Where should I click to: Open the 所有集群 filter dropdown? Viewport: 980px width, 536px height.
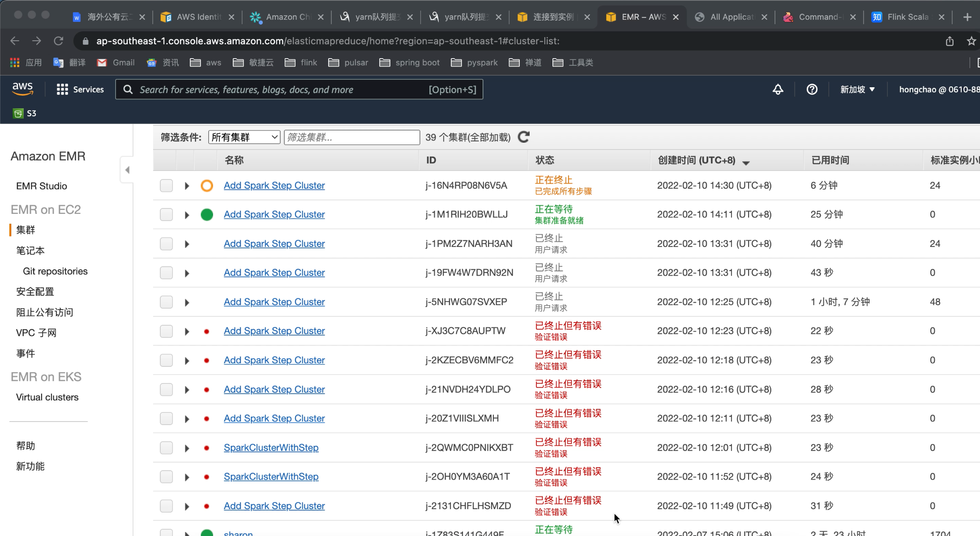click(244, 137)
